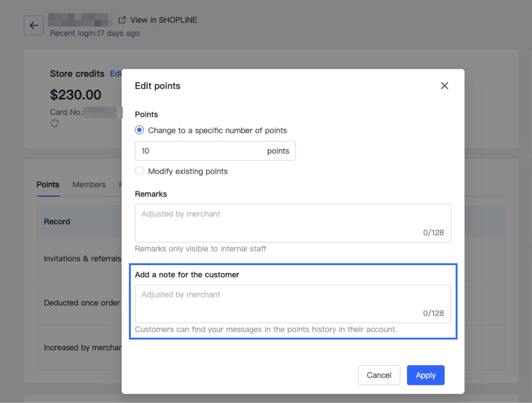
Task: Select the Invitations & referrals record row
Action: (x=82, y=259)
